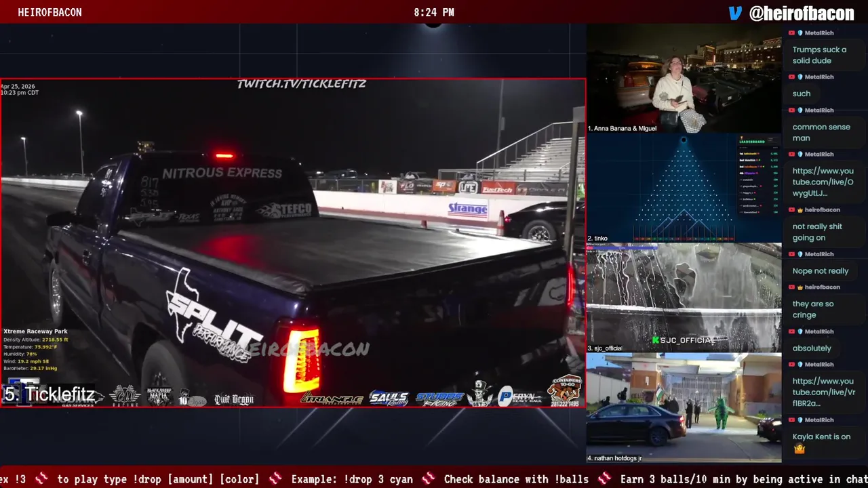This screenshot has height=488, width=868.
Task: Click the Containers To-Go sponsor logo
Action: coord(565,390)
